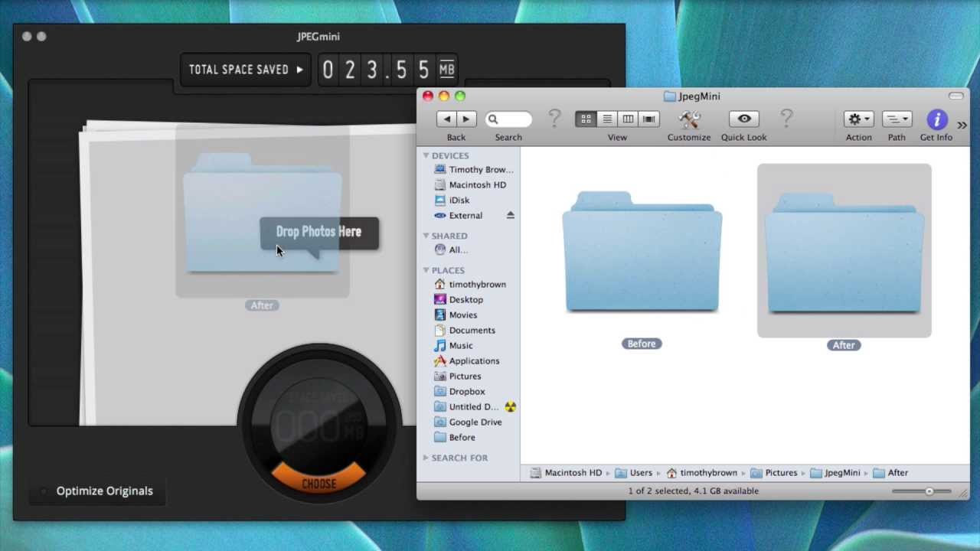Select Timothy Brow... device in sidebar
Screen dimensions: 980x551
pyautogui.click(x=473, y=170)
